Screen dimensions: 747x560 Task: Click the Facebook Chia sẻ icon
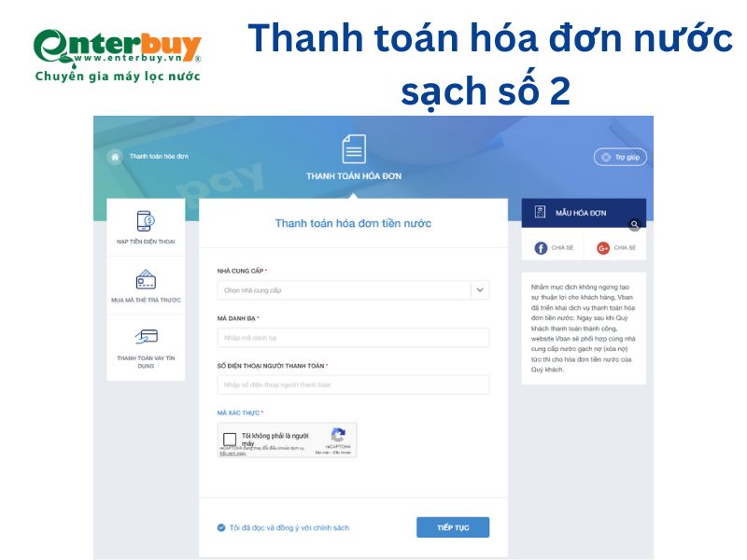[x=541, y=248]
